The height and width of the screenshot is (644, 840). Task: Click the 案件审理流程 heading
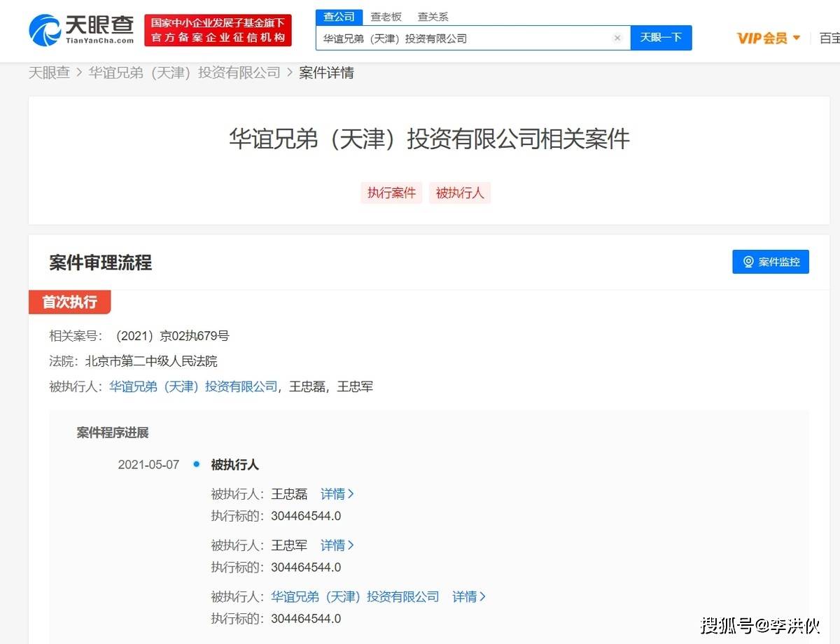click(100, 263)
